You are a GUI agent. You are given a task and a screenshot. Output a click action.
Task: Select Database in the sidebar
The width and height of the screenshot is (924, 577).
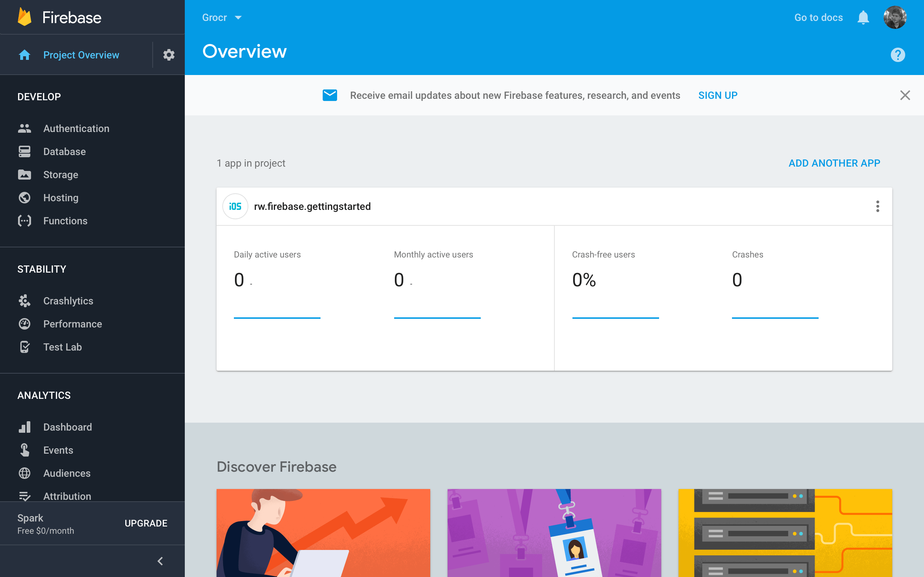[x=64, y=151]
